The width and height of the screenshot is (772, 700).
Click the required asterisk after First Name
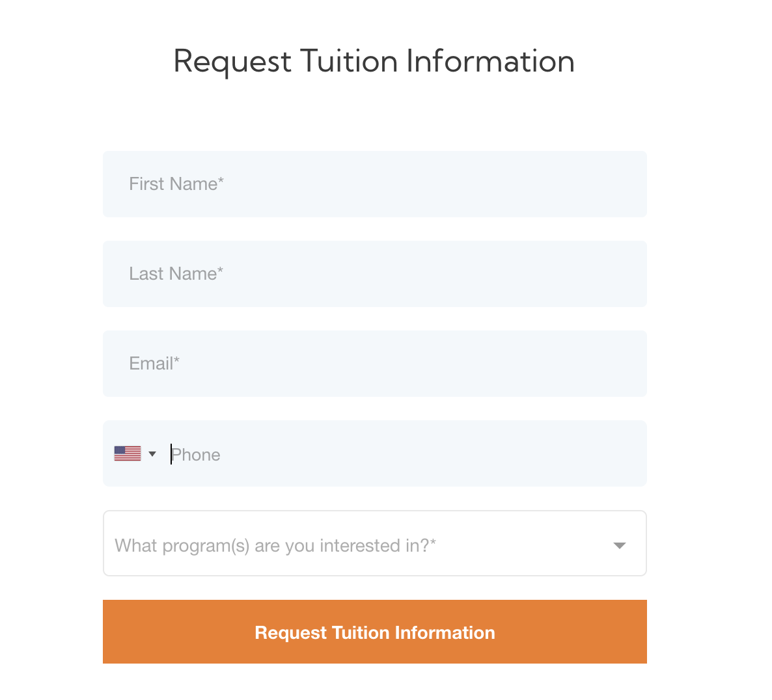pos(221,180)
